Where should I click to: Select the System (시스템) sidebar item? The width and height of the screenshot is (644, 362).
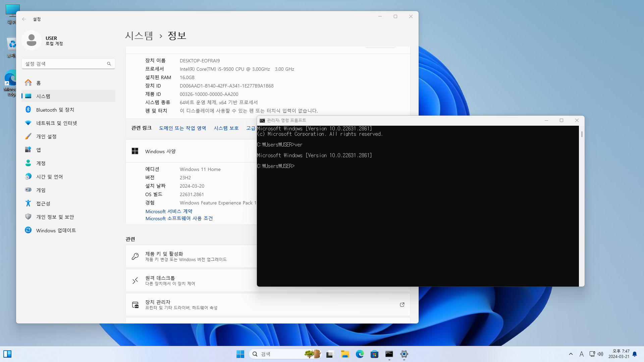pyautogui.click(x=68, y=96)
